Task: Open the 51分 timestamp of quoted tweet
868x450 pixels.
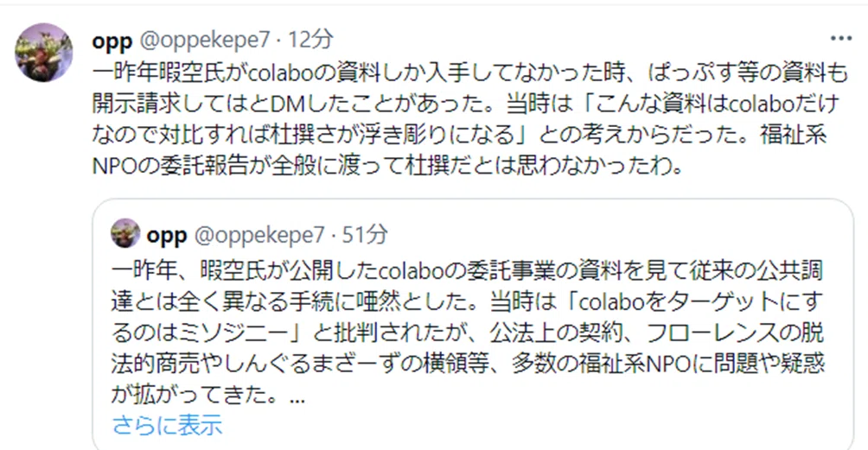Action: coord(365,235)
